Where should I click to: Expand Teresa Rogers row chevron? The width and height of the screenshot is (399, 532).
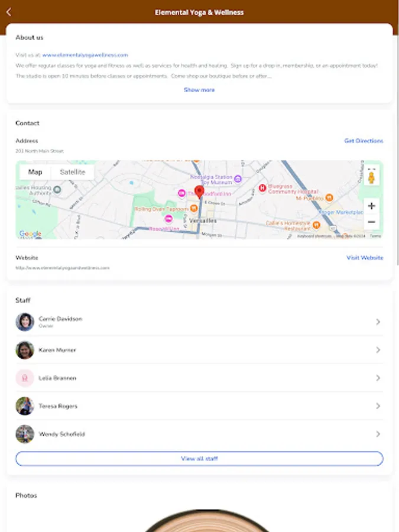click(378, 406)
